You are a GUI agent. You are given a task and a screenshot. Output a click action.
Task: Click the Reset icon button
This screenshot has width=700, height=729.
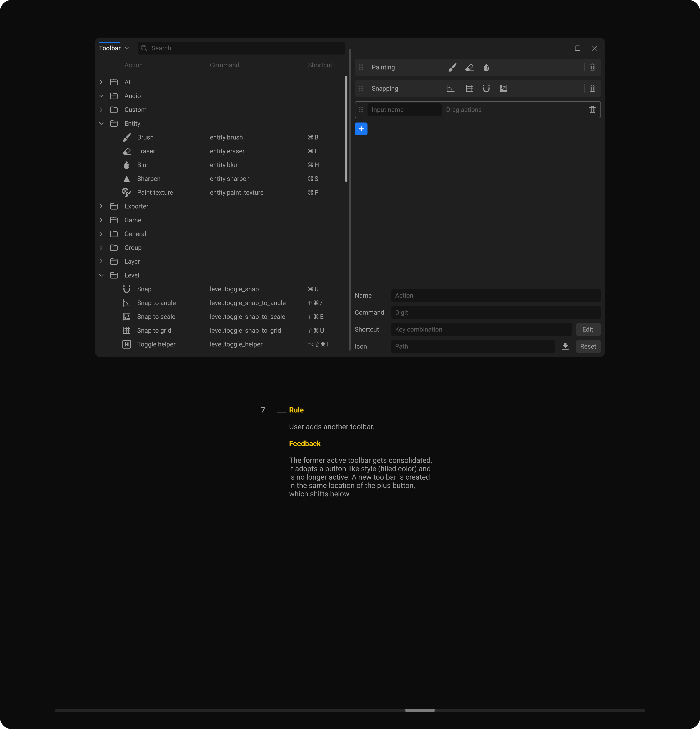[588, 346]
